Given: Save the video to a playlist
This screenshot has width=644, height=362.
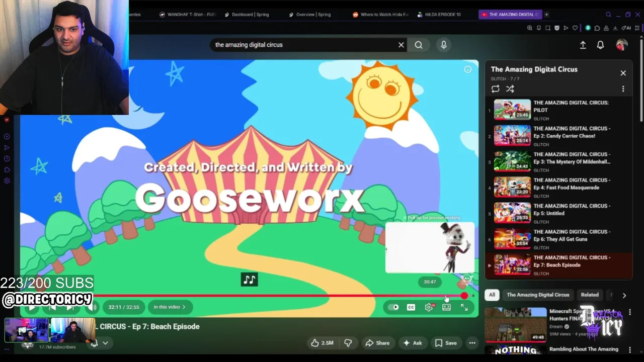Looking at the screenshot, I should coord(446,343).
